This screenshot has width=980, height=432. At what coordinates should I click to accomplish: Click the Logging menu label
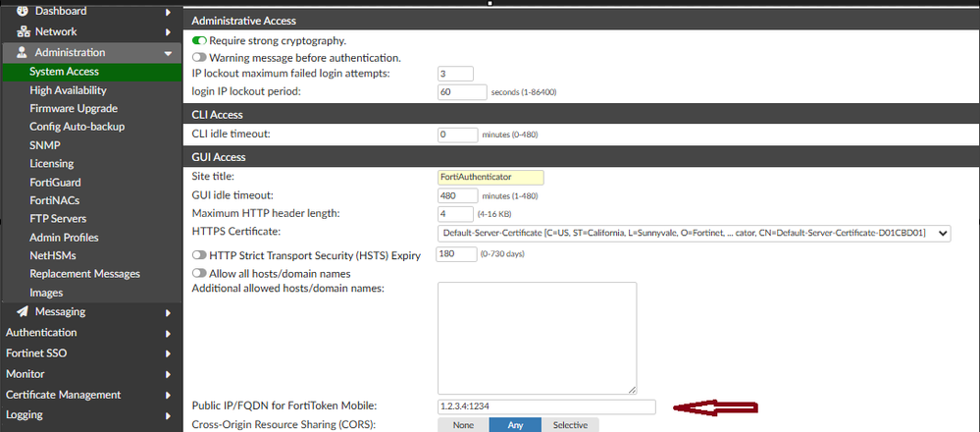point(25,414)
